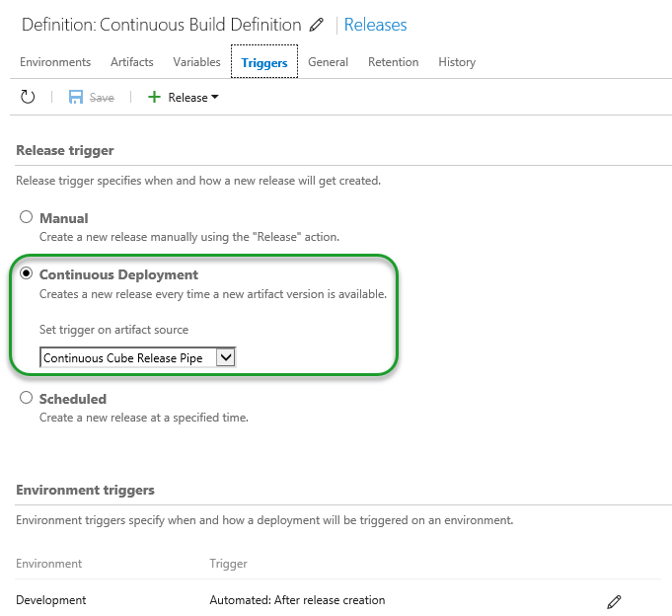Click the pencil icon beside definition name

point(316,25)
